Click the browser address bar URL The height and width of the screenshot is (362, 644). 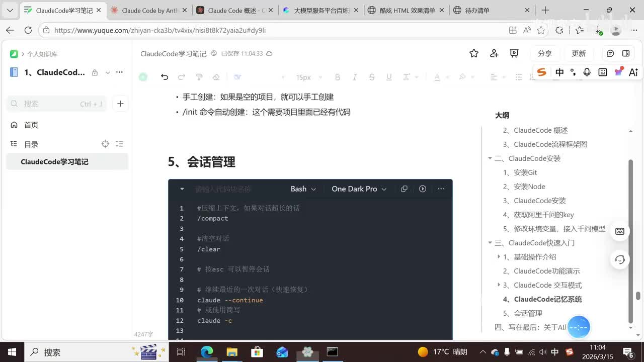[x=160, y=30]
